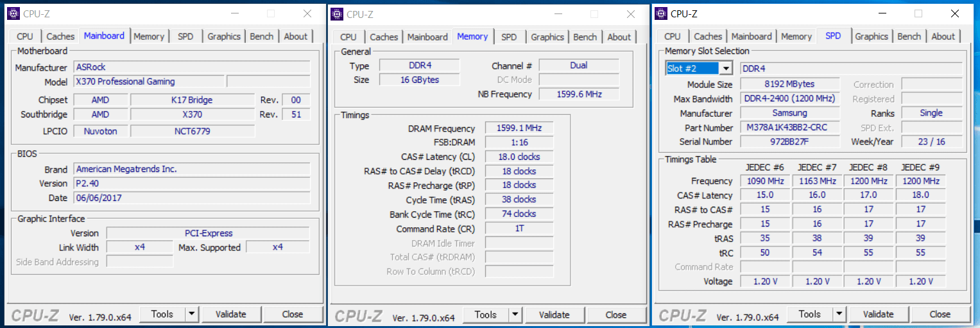This screenshot has height=328, width=980.
Task: Select the Memory tab in the Mainboard window
Action: pos(149,37)
